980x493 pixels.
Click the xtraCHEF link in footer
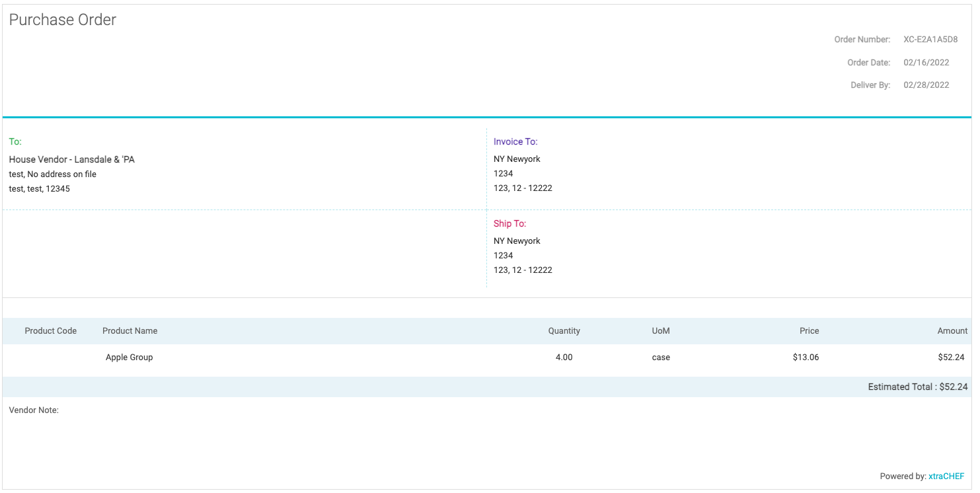(x=946, y=476)
